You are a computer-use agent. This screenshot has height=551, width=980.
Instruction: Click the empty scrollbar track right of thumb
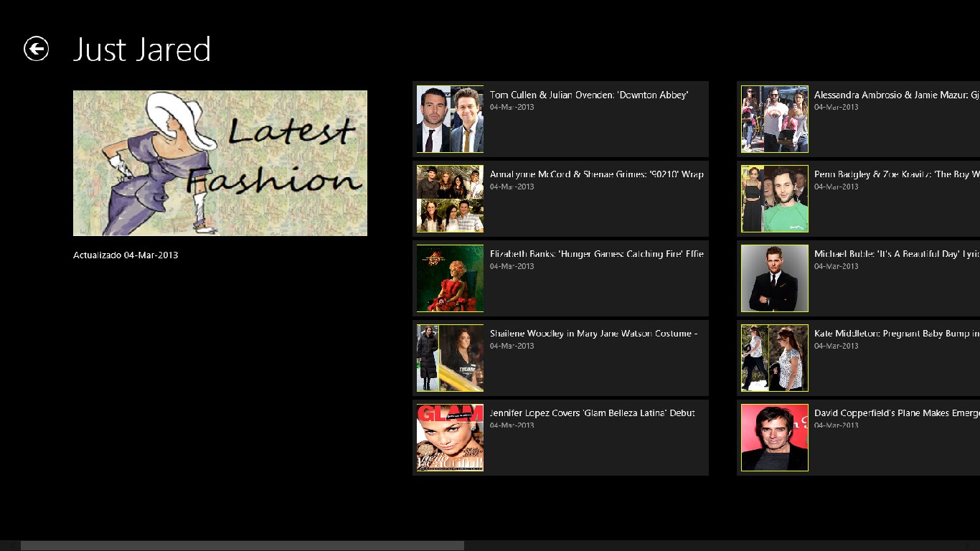[x=717, y=545]
